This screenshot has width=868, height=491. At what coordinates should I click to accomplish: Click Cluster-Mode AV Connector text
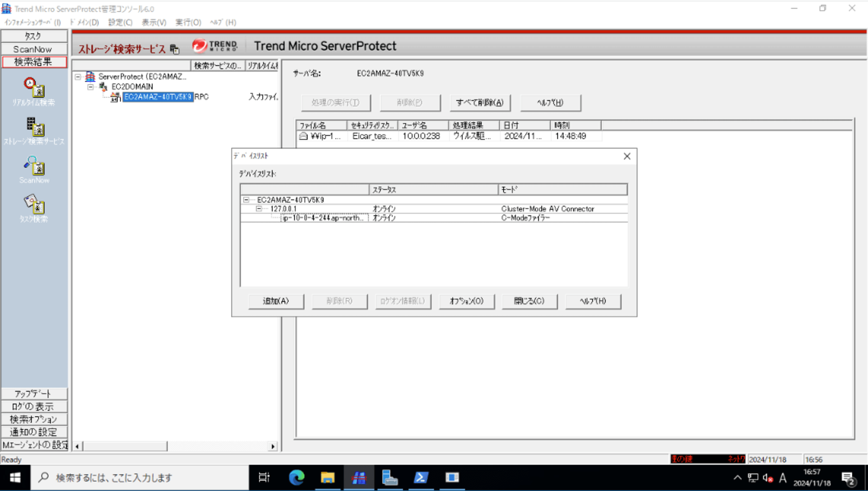pyautogui.click(x=547, y=209)
